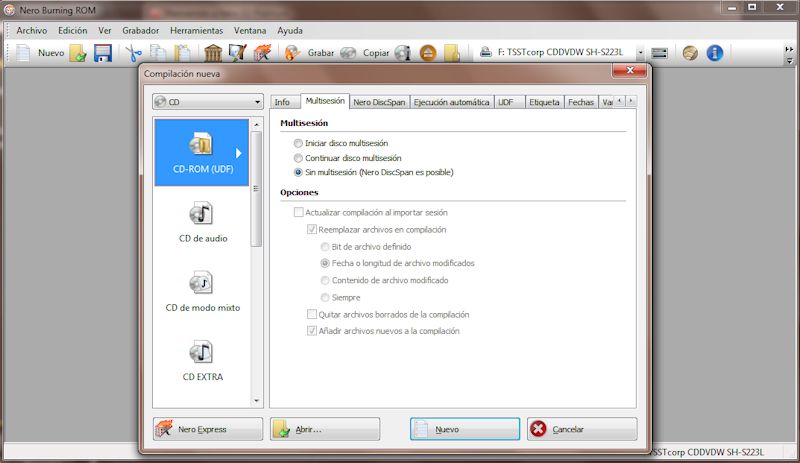Click the Nero Express button
This screenshot has width=800, height=463.
[x=208, y=429]
